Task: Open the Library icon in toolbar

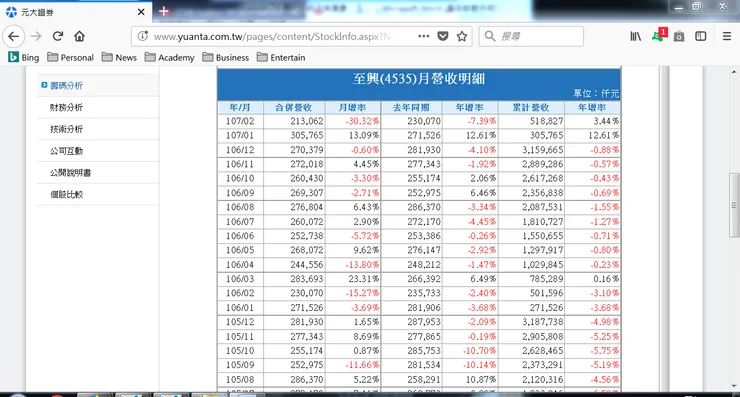Action: point(636,36)
